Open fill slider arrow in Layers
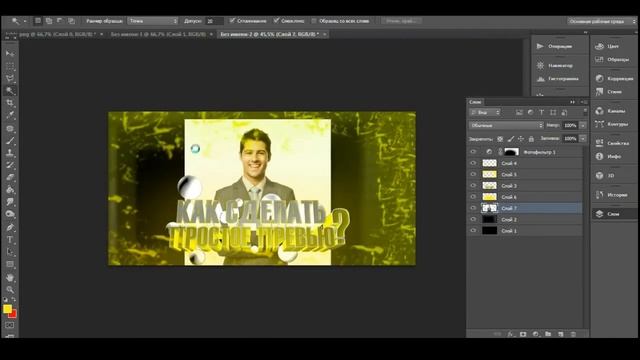Screen dimensions: 640x360 coord(583,139)
